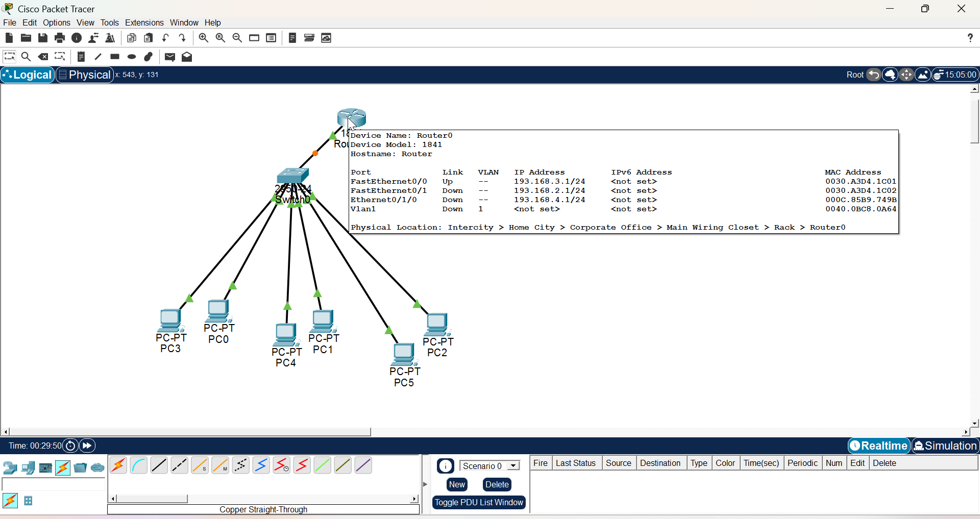
Task: Select the PC5 computer icon
Action: [404, 354]
